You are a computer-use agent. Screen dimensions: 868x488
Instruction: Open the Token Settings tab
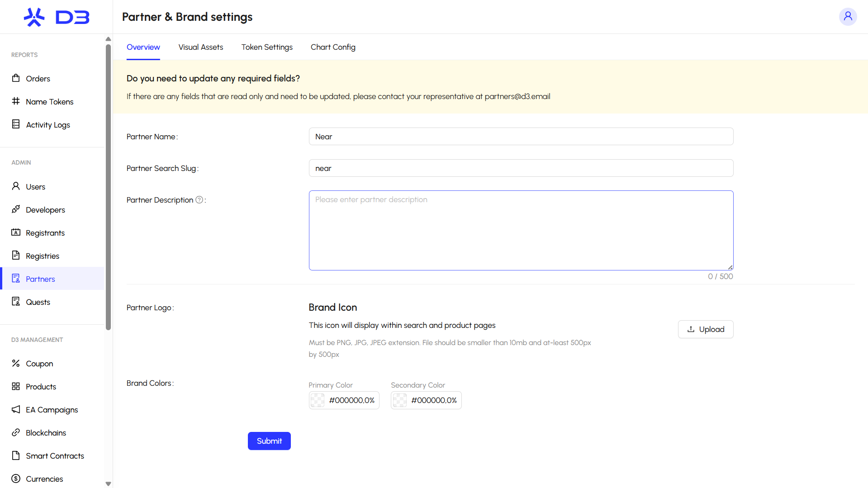267,47
